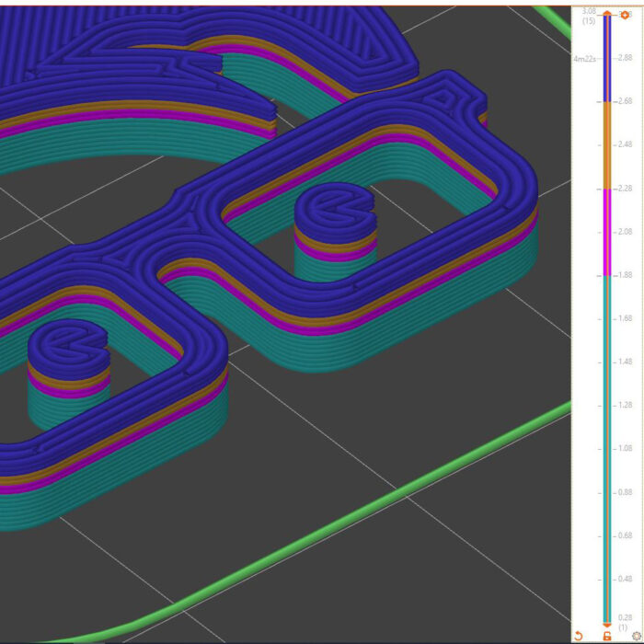Click the 1.08 tick on the layer ruler
Image resolution: width=644 pixels, height=644 pixels.
[x=625, y=449]
